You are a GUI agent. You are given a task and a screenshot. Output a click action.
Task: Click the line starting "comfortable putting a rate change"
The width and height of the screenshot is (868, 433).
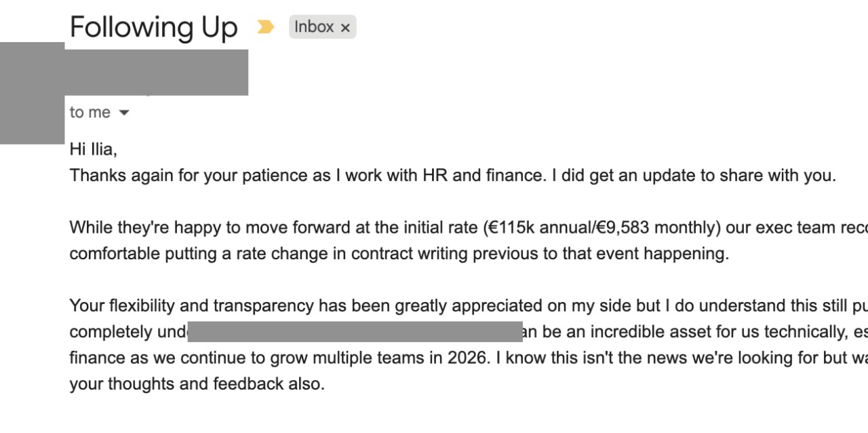(x=398, y=254)
